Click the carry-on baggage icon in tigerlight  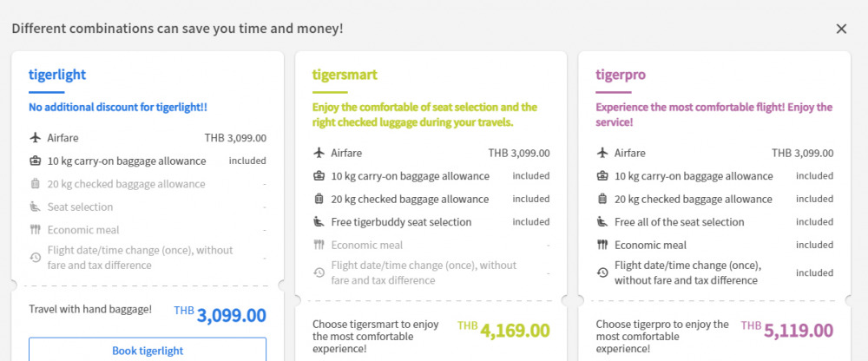click(35, 161)
